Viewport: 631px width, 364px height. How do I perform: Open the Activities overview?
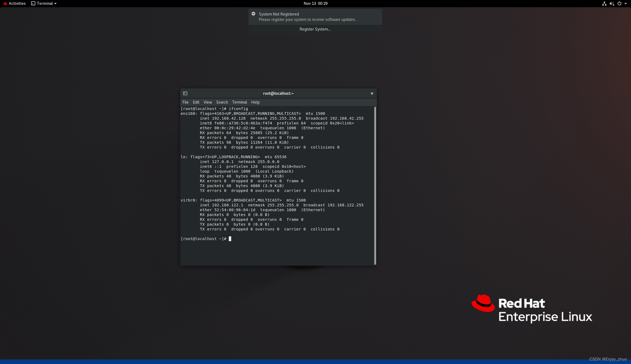(14, 3)
